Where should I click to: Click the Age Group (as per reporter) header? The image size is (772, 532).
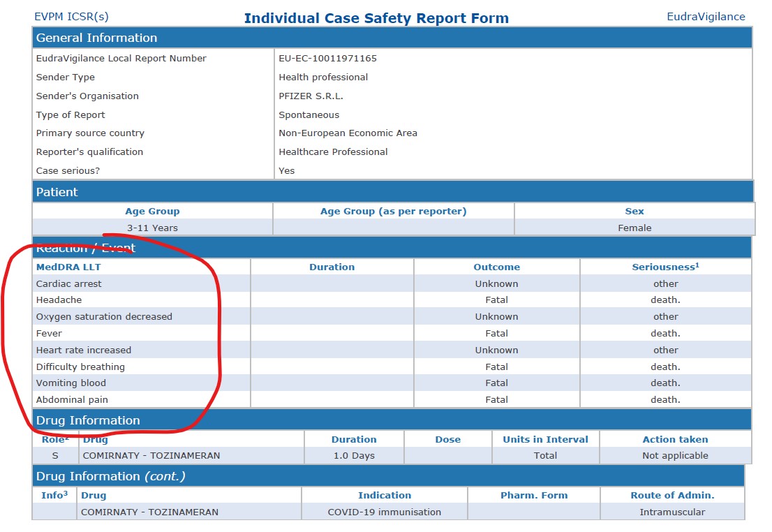393,212
